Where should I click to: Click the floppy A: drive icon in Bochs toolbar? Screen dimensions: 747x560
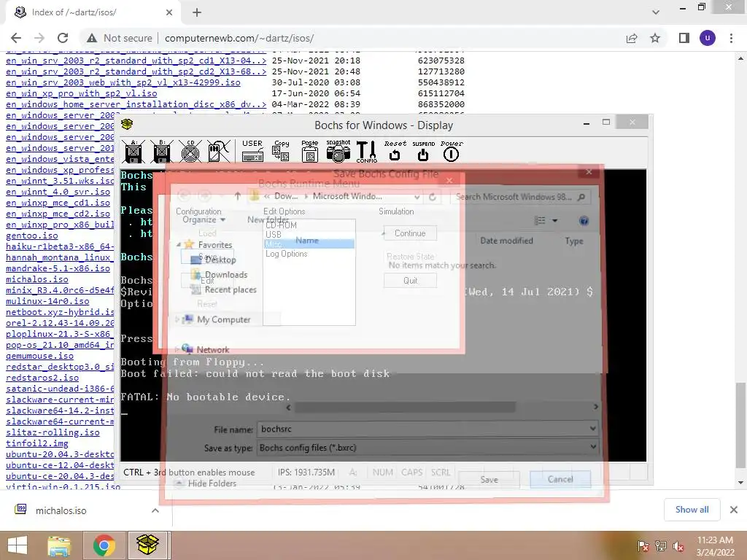coord(134,152)
